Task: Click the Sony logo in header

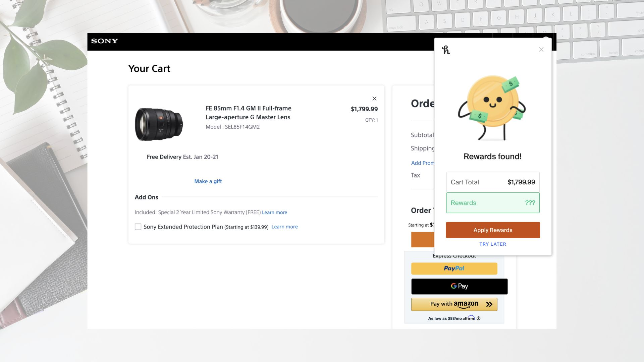Action: (104, 41)
